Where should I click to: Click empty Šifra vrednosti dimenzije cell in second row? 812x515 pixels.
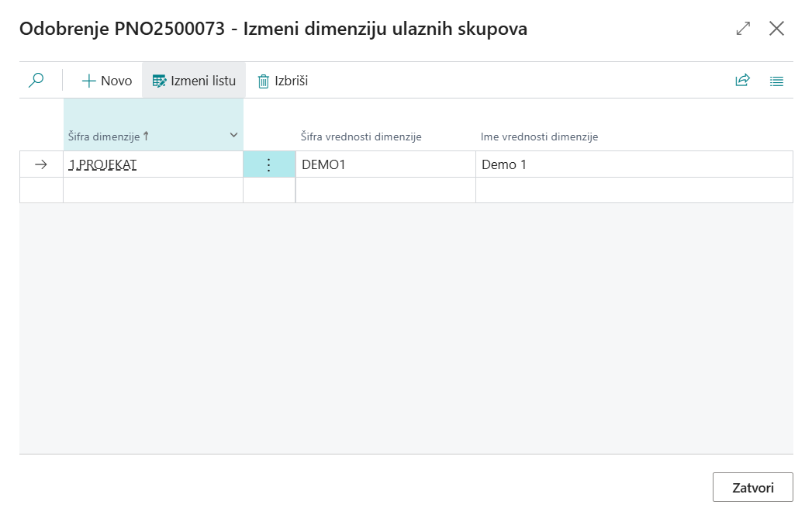tap(385, 190)
